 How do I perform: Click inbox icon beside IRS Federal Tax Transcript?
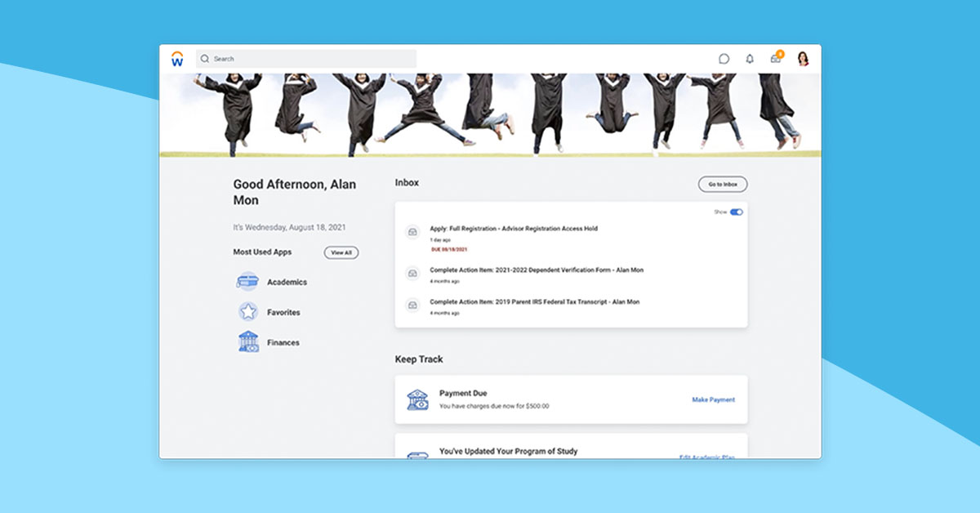(x=413, y=305)
